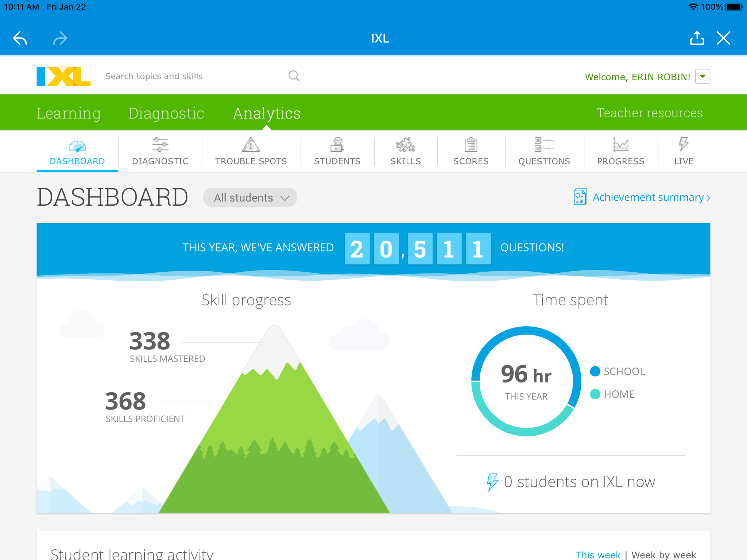747x560 pixels.
Task: Click the Diagnostic sliders icon
Action: click(160, 145)
